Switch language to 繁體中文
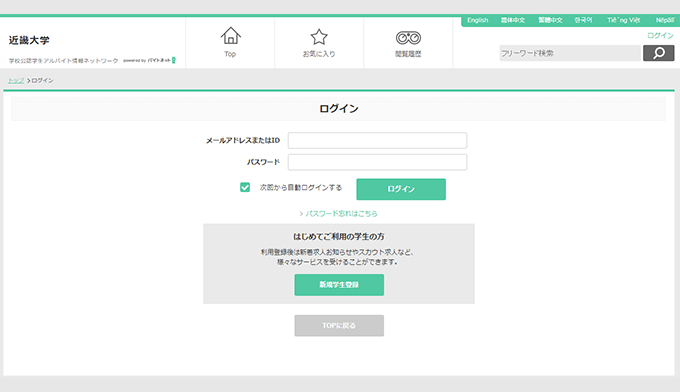Viewport: 680px width, 392px height. click(550, 20)
